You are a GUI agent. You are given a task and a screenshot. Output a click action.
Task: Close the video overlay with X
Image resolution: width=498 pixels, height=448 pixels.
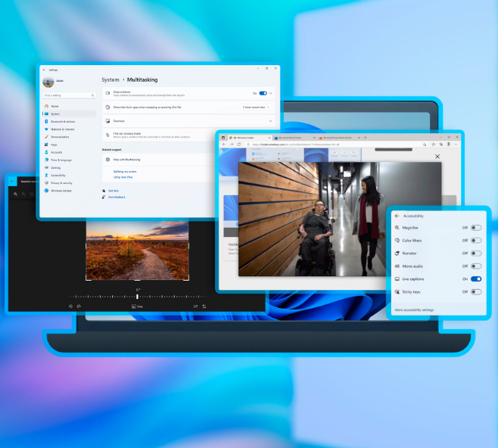437,156
